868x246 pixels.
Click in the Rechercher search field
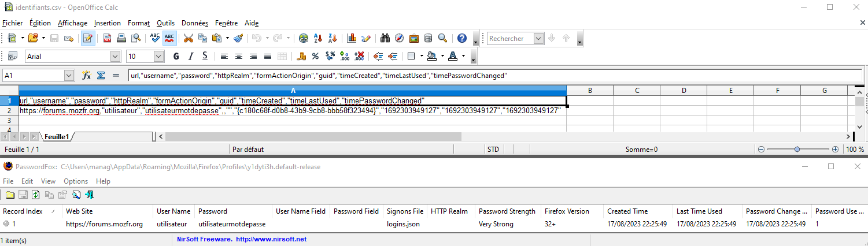click(x=511, y=38)
